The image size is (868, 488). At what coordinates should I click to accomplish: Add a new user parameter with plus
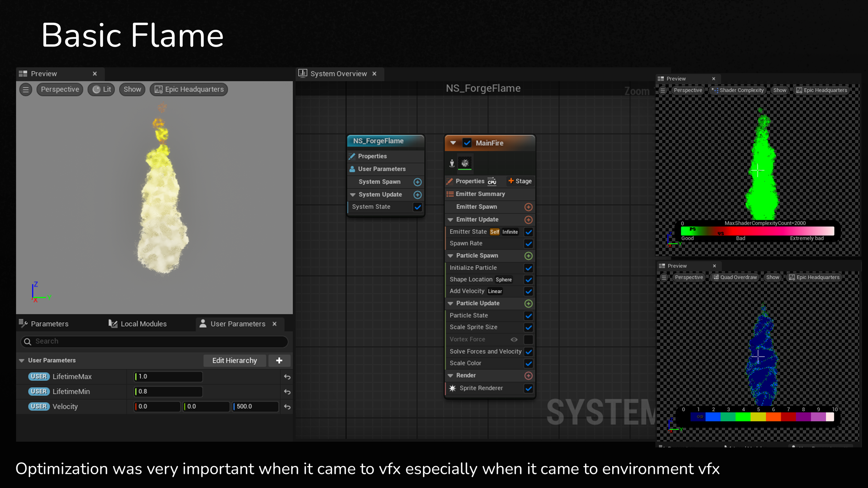[279, 361]
